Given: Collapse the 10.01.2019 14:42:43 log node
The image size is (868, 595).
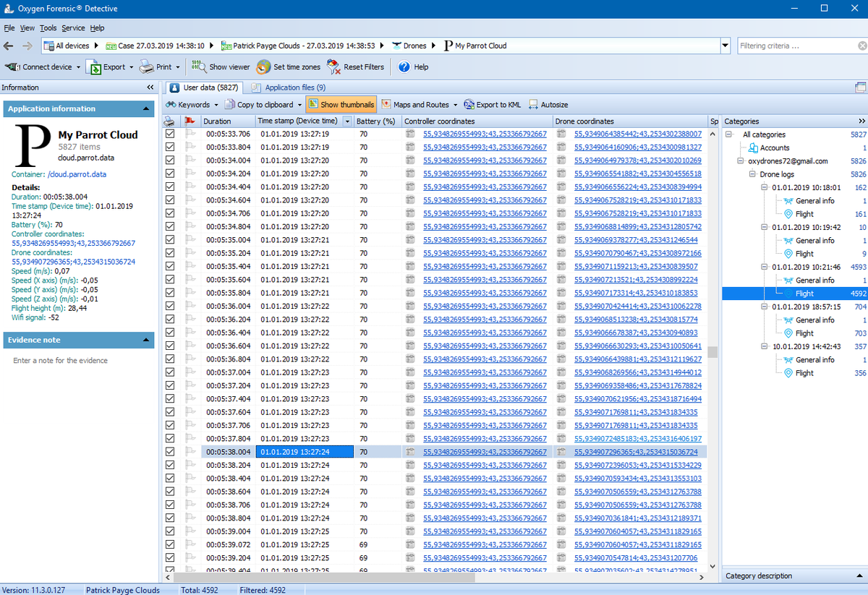Looking at the screenshot, I should tap(765, 346).
